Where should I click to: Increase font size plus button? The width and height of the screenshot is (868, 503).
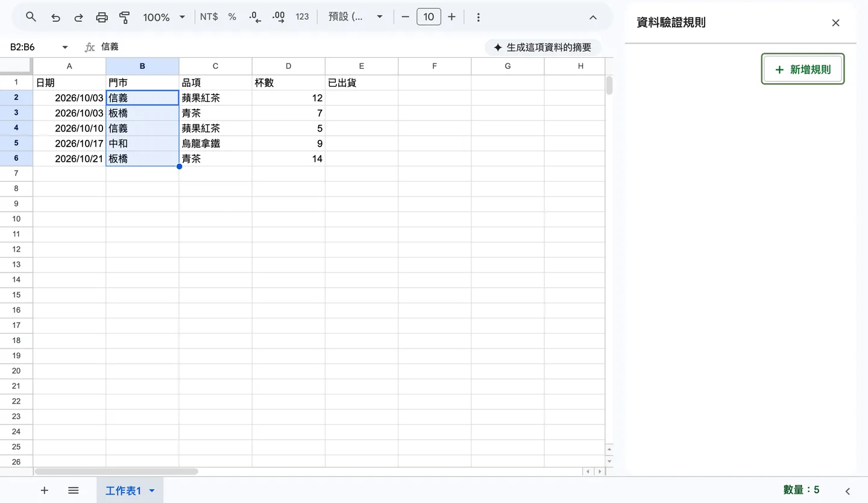pos(451,17)
